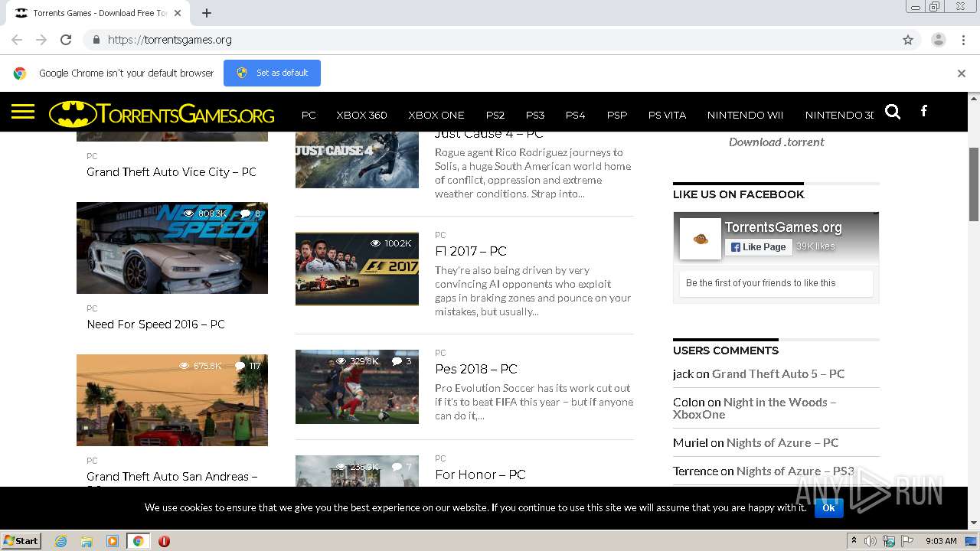Image resolution: width=980 pixels, height=551 pixels.
Task: Click the network icon in the system tray
Action: click(889, 541)
